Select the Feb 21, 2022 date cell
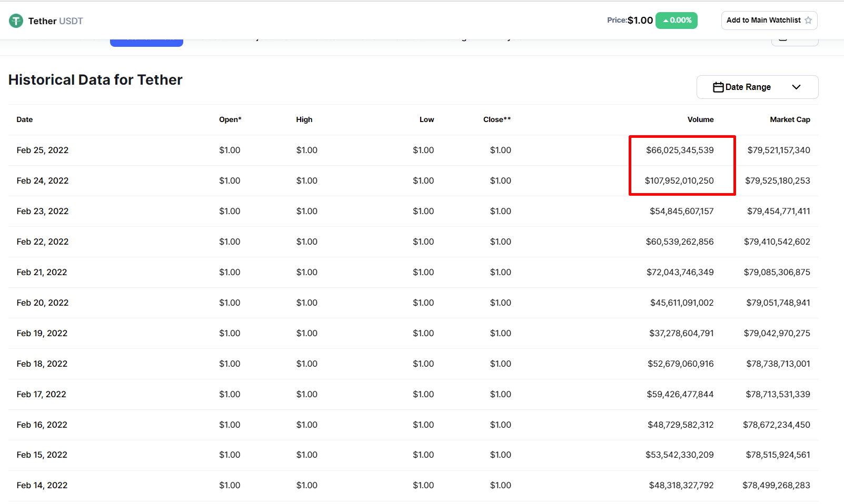Viewport: 844px width, 504px height. point(42,272)
